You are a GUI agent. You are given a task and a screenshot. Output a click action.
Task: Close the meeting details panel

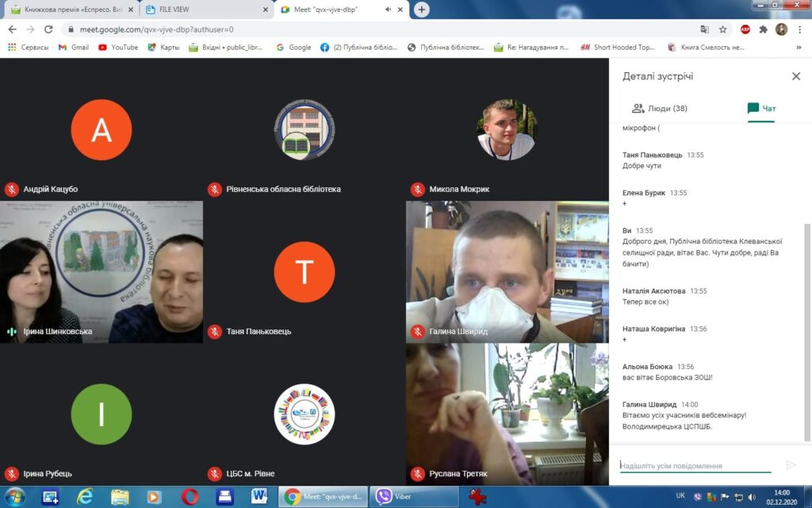coord(796,76)
